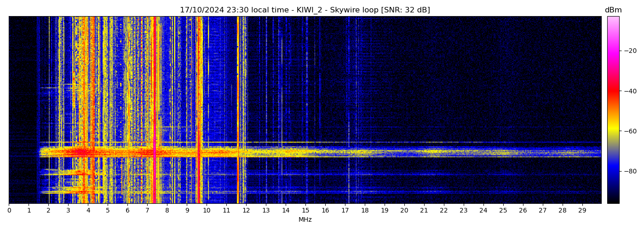This screenshot has width=644, height=230.
Task: Click the 0 MHz tick label
Action: tap(9, 211)
